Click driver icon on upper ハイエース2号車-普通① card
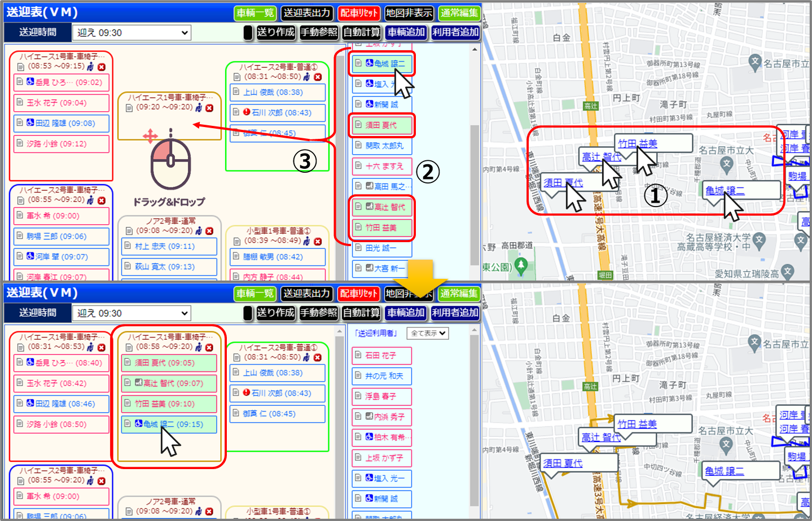This screenshot has height=521, width=812. pyautogui.click(x=306, y=77)
